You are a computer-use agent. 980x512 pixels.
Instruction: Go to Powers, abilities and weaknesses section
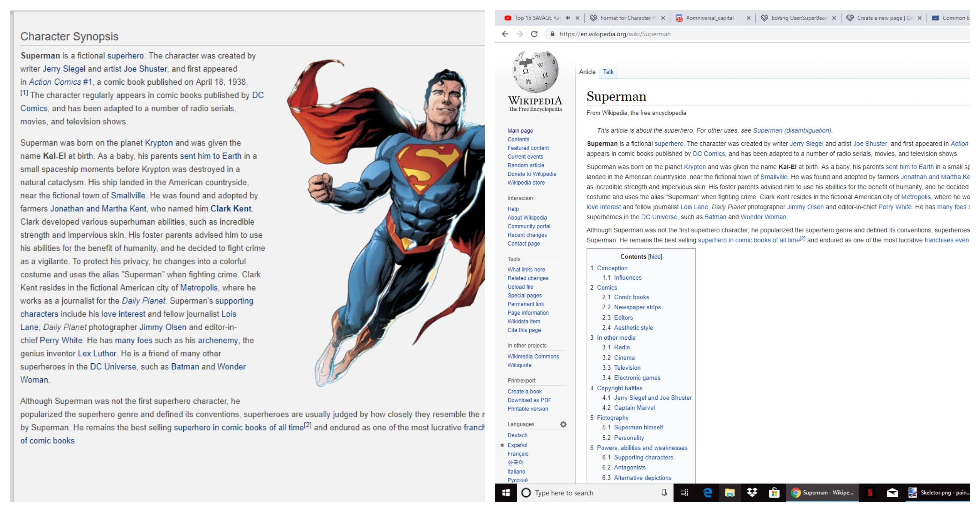642,448
